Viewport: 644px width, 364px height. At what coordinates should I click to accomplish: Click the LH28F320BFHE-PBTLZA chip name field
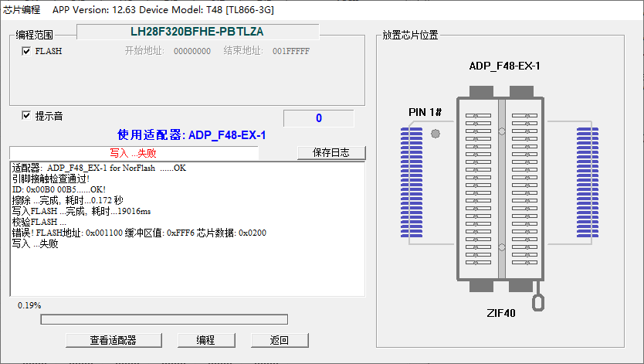(197, 32)
